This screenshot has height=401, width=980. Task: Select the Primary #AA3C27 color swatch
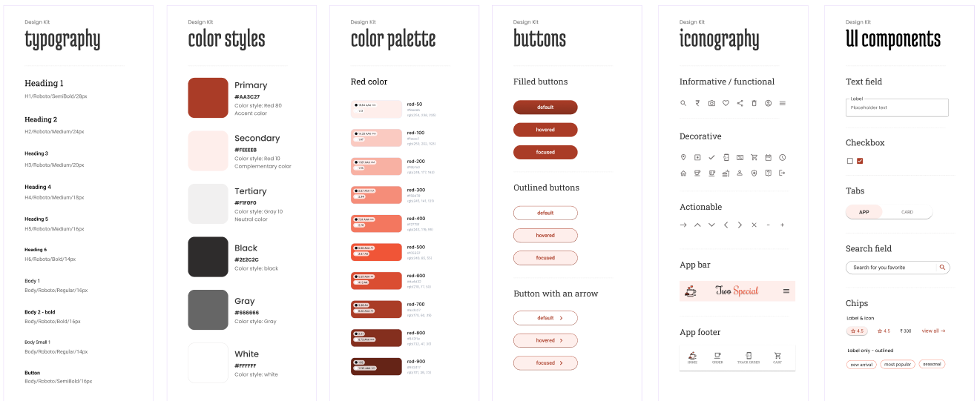[208, 98]
